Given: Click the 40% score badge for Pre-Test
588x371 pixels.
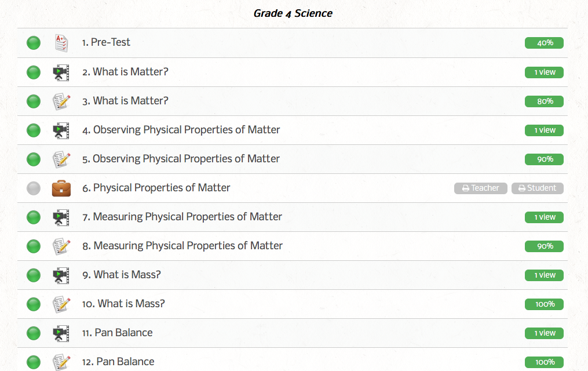Looking at the screenshot, I should click(544, 43).
